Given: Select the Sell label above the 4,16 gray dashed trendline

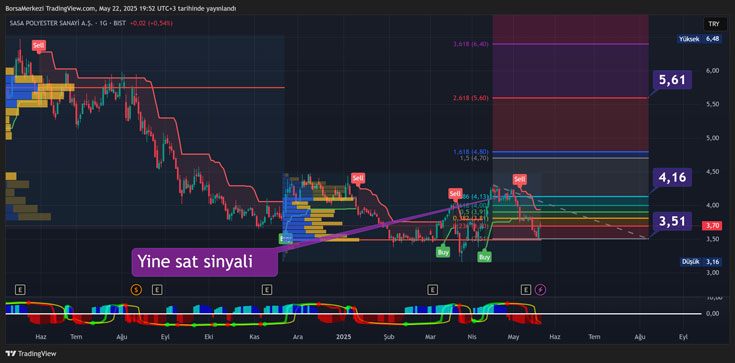Looking at the screenshot, I should 519,179.
